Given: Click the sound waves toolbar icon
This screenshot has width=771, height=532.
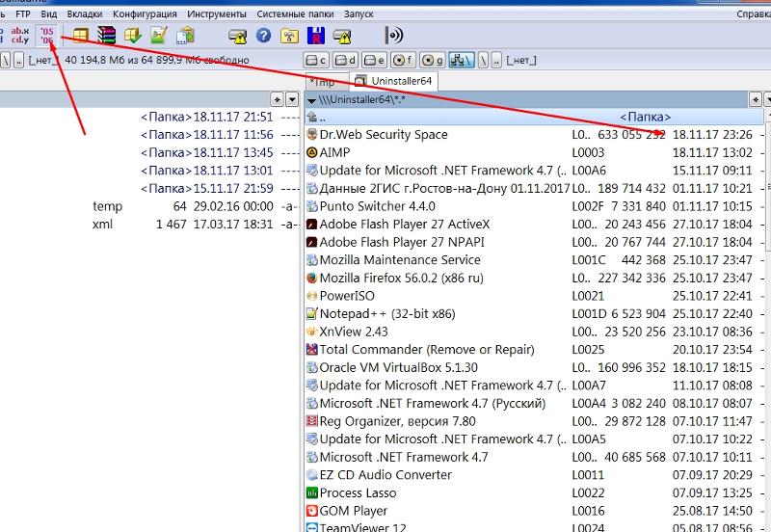Looking at the screenshot, I should click(x=393, y=36).
